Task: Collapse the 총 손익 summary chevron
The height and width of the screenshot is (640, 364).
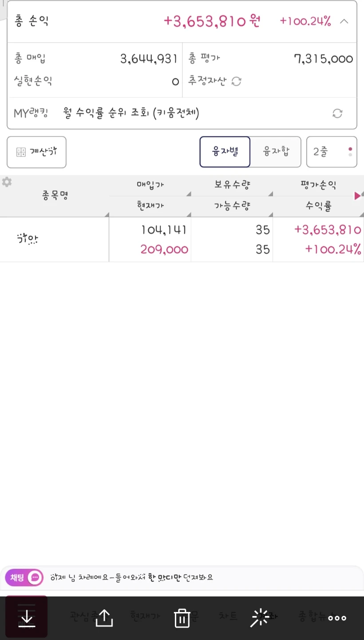Action: [x=344, y=21]
